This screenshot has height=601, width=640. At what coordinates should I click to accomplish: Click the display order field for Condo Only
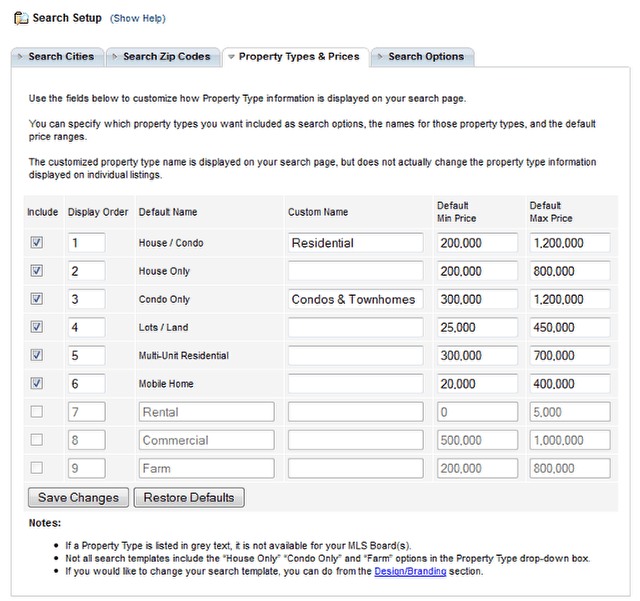[x=87, y=299]
